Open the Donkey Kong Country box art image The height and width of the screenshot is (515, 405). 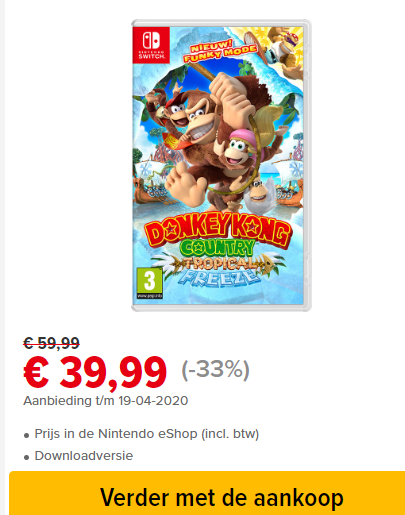coord(221,166)
